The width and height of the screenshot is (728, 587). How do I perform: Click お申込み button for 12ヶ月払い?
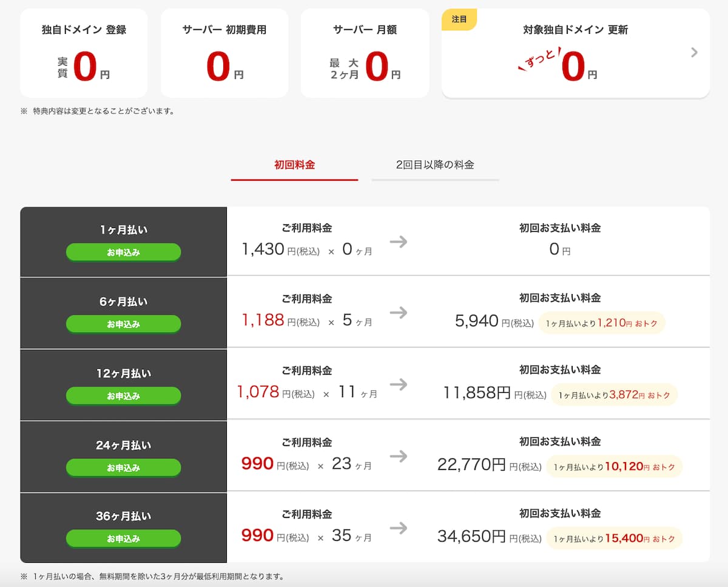click(x=123, y=395)
